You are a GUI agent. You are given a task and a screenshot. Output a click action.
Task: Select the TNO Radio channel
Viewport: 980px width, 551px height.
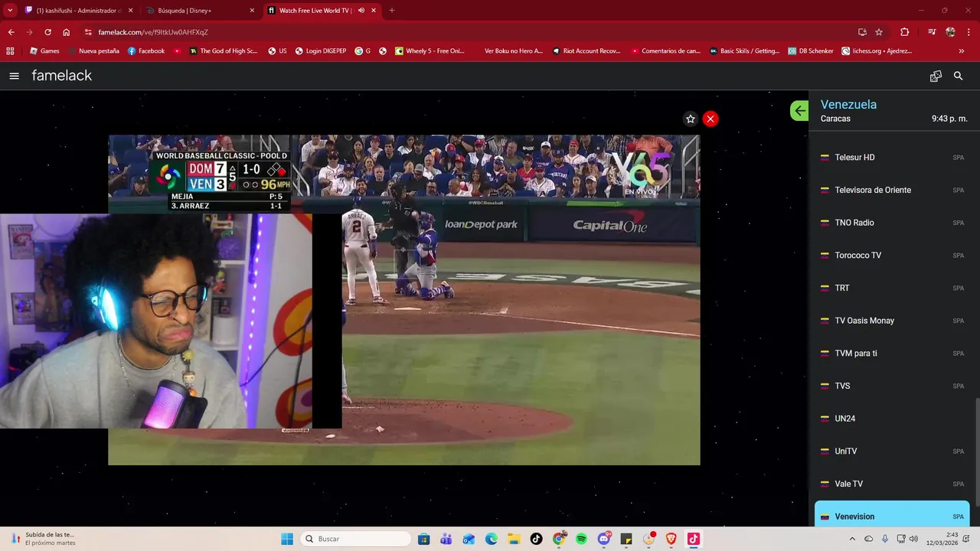(892, 223)
